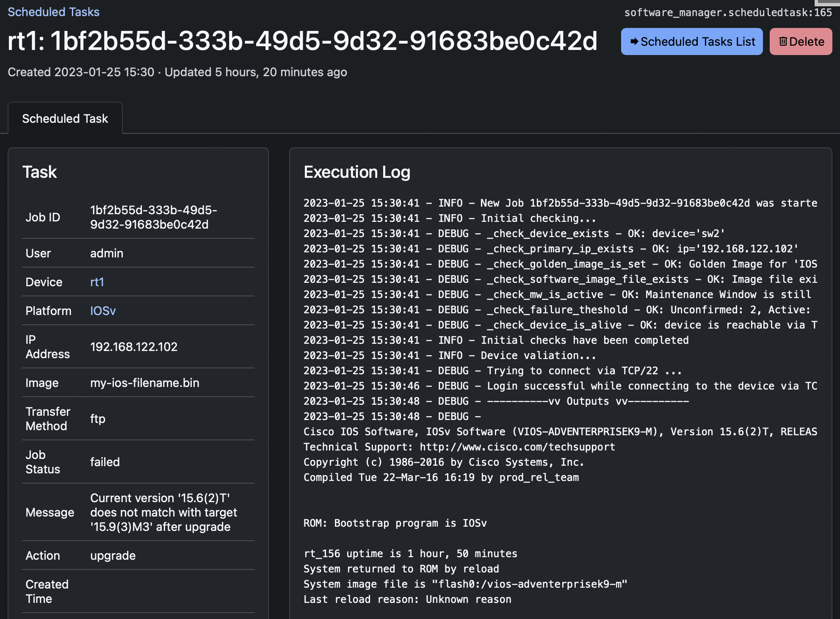
Task: Click the Technical Support cisco.com URL line
Action: [x=459, y=447]
